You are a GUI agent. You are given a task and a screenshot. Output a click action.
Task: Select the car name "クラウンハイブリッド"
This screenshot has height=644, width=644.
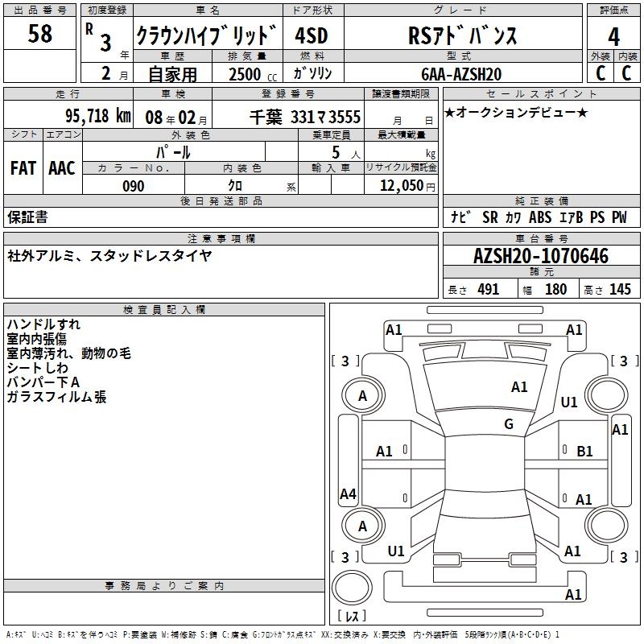click(x=206, y=35)
